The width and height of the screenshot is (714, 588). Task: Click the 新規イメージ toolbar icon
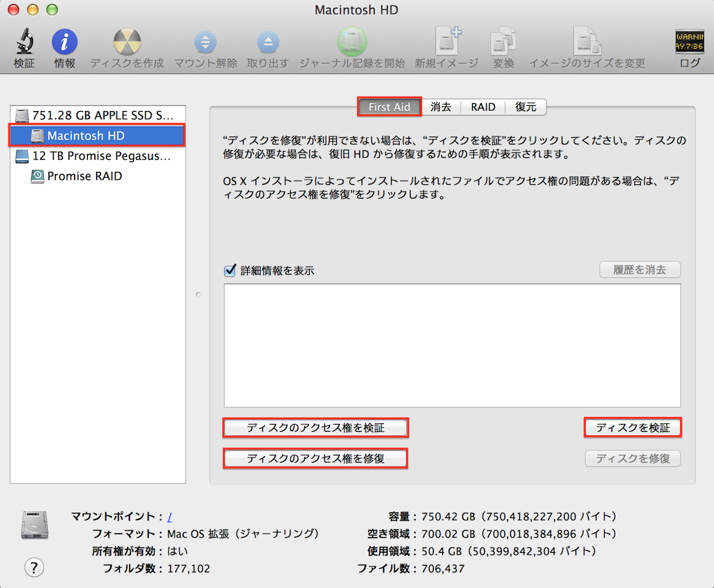point(447,41)
